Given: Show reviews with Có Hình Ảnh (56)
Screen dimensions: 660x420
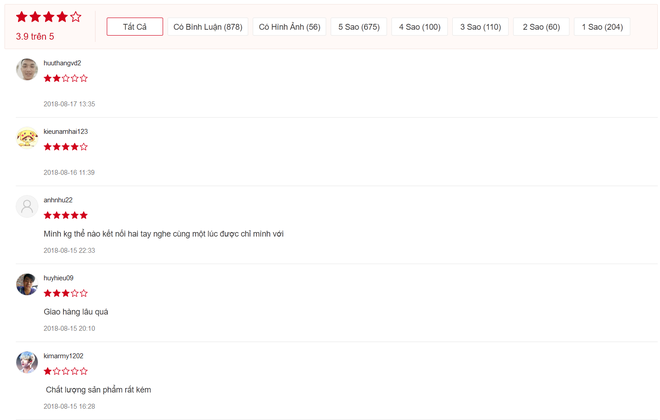Looking at the screenshot, I should point(290,27).
